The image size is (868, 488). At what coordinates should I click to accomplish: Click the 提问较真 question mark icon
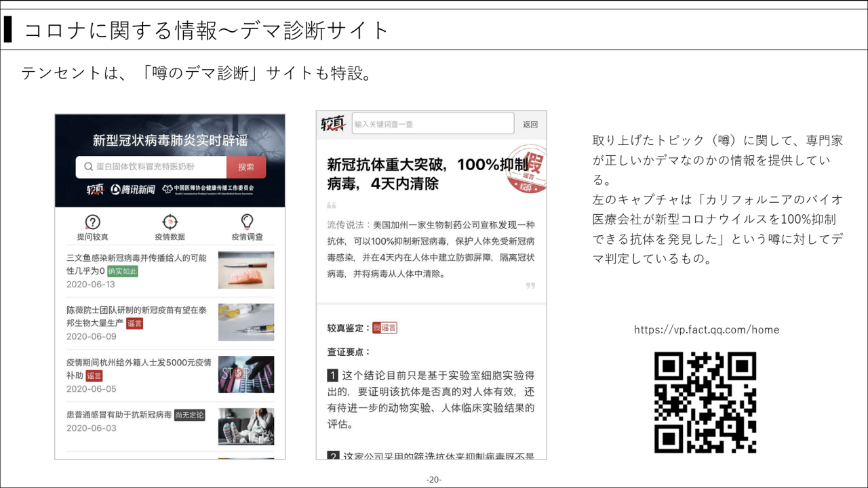pos(92,222)
